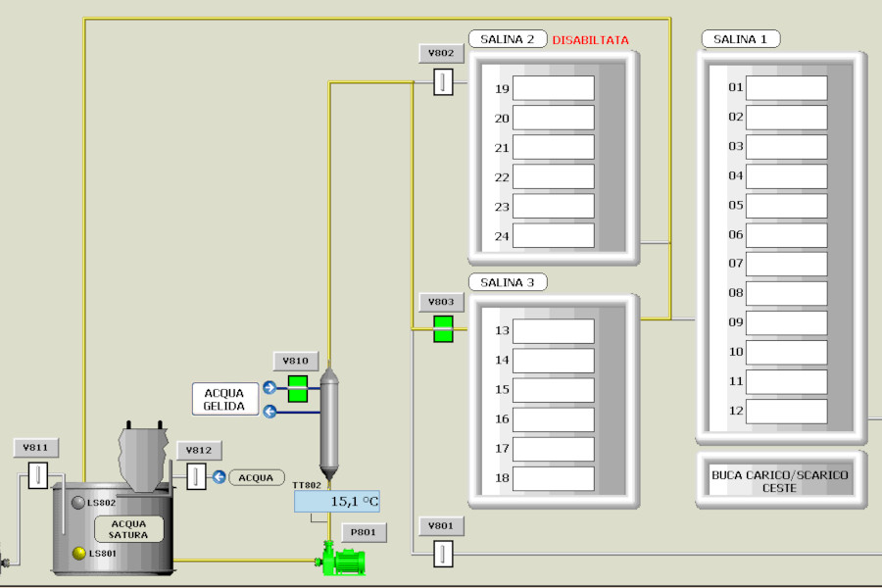Select position 18 field in Salina 3

click(x=554, y=478)
